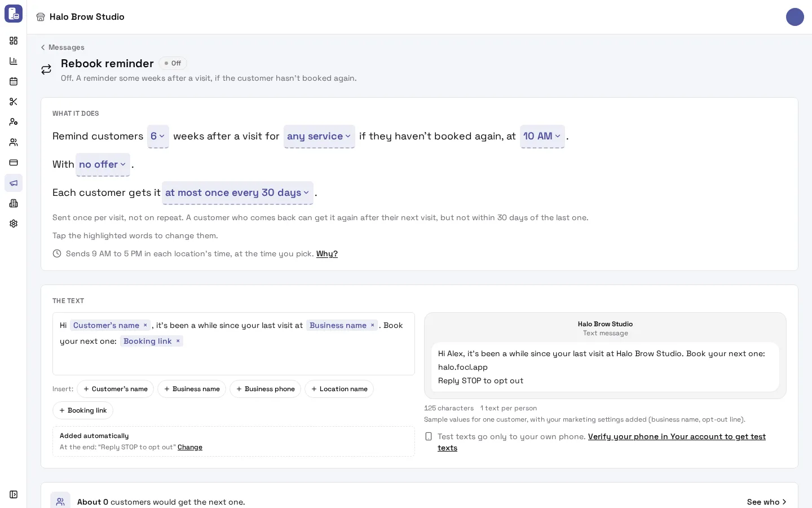Open the credit card payments icon

(x=14, y=163)
